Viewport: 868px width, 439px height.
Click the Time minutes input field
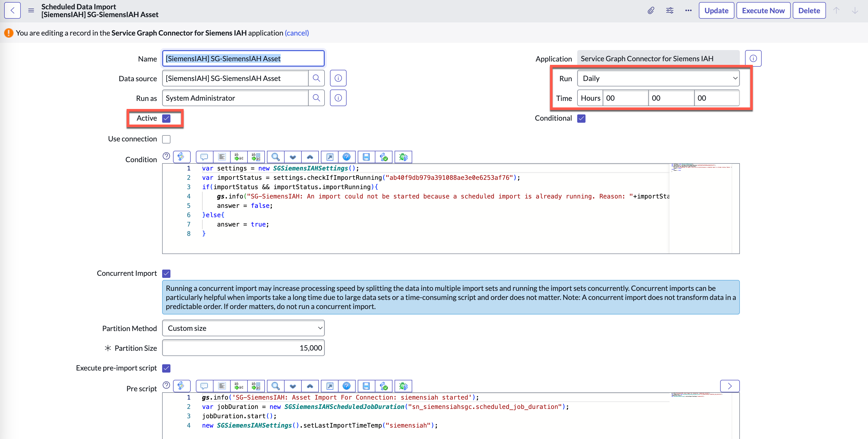(671, 98)
